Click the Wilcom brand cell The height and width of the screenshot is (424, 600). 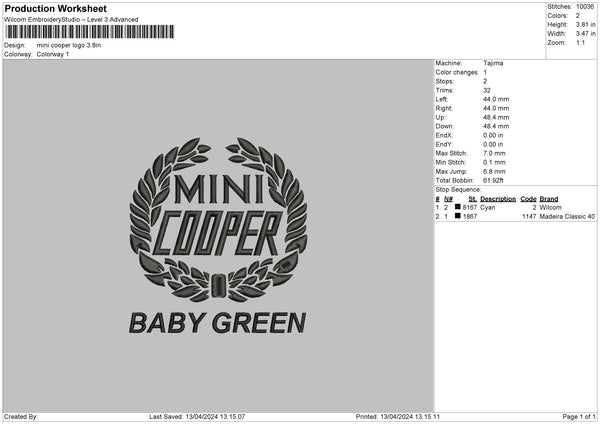[x=550, y=208]
